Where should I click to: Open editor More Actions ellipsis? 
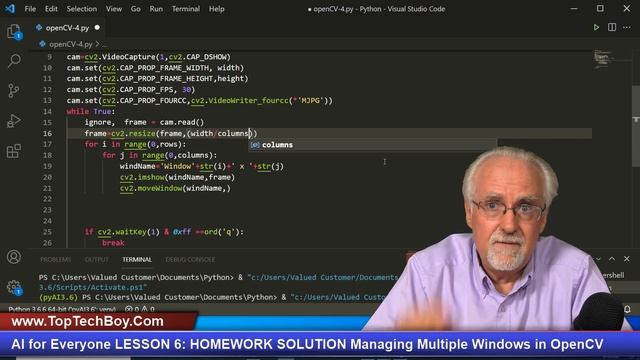click(x=627, y=27)
